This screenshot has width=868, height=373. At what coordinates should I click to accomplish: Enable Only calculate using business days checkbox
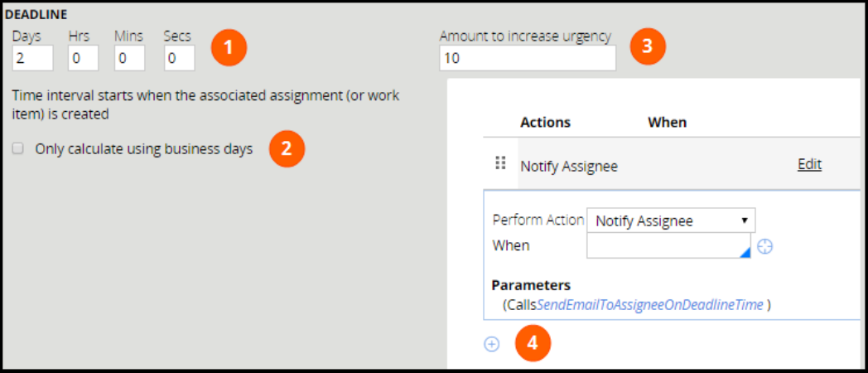pyautogui.click(x=18, y=149)
